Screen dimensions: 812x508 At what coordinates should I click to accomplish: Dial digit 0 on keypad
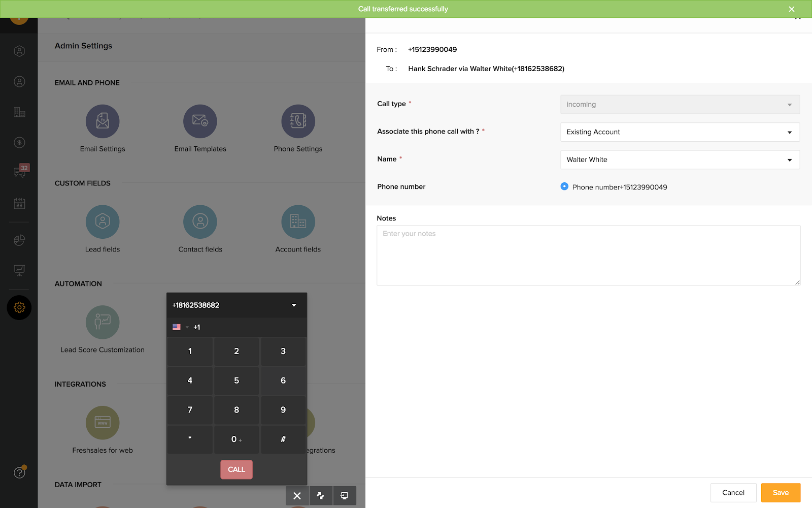pyautogui.click(x=236, y=439)
